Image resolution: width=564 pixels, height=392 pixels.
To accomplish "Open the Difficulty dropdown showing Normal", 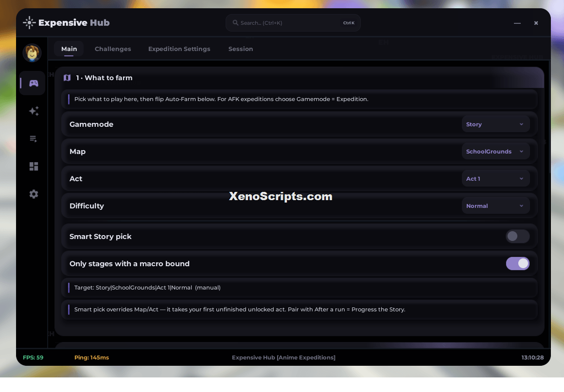I will click(495, 206).
